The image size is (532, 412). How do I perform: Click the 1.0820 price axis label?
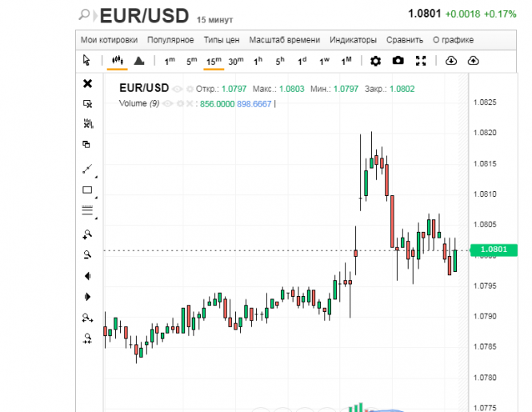pos(485,133)
